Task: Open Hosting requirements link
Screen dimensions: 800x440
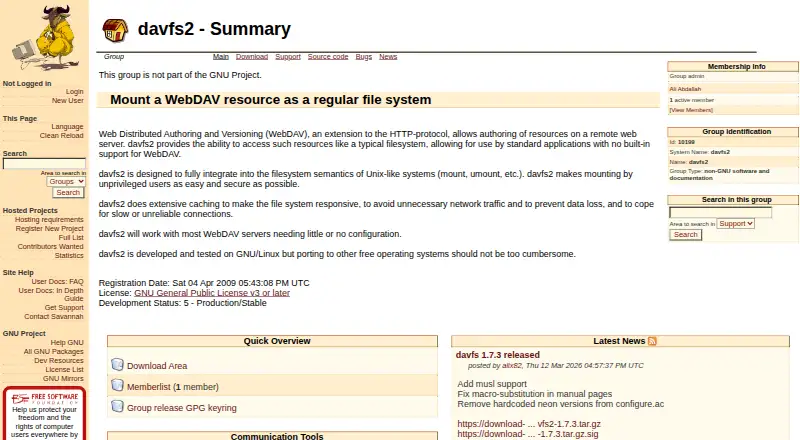Action: coord(49,219)
